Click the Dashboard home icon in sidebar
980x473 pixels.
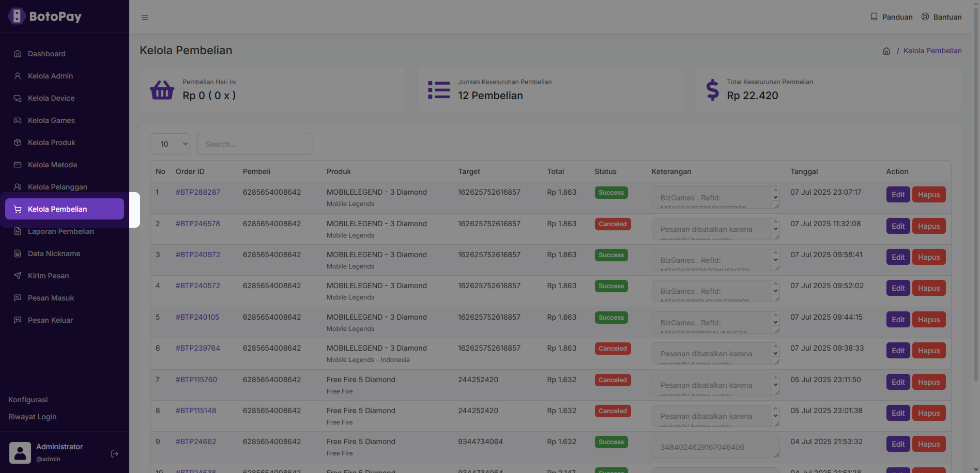(18, 54)
